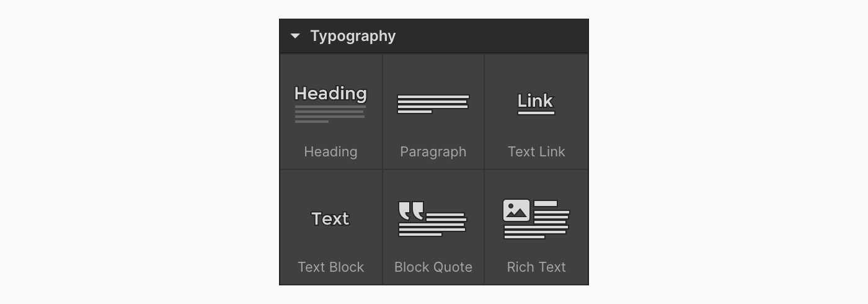Image resolution: width=868 pixels, height=304 pixels.
Task: Click the quotation marks in Block Quote icon
Action: point(410,211)
